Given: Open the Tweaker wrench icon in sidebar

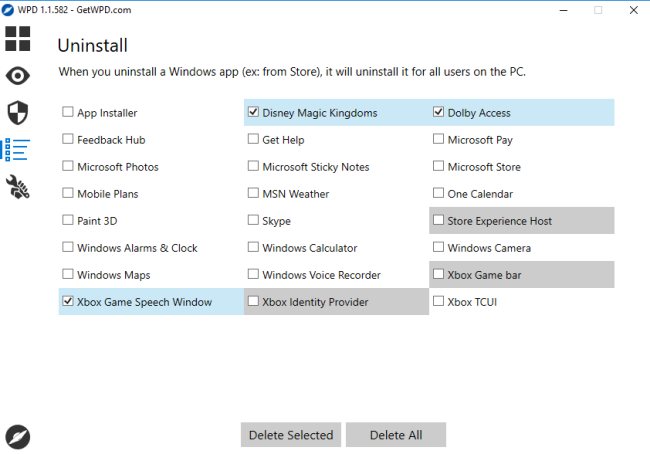Looking at the screenshot, I should 17,187.
